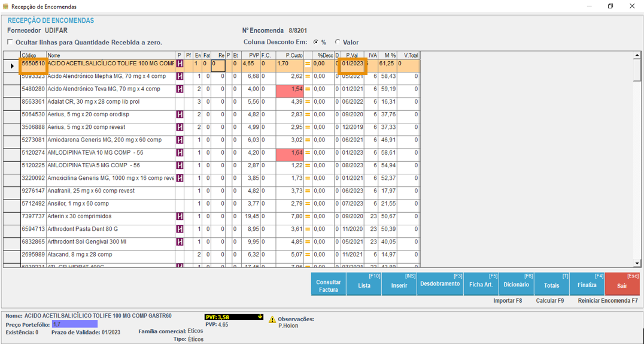Click the red P.Custo cell 1,54
This screenshot has height=344, width=644.
(x=290, y=89)
